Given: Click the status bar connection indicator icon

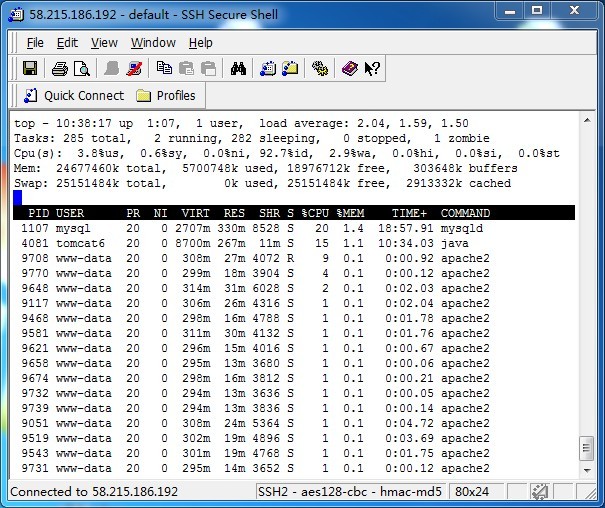Looking at the screenshot, I should (x=539, y=492).
